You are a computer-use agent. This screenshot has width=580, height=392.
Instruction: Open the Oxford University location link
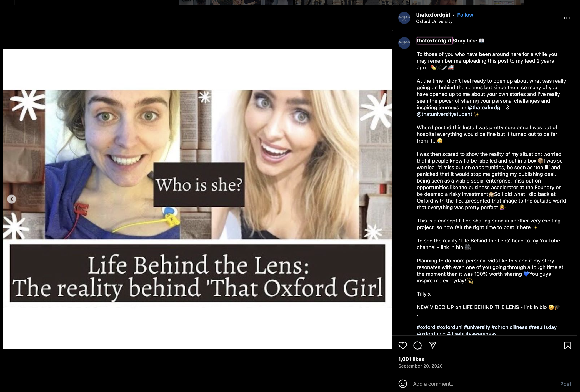(434, 22)
